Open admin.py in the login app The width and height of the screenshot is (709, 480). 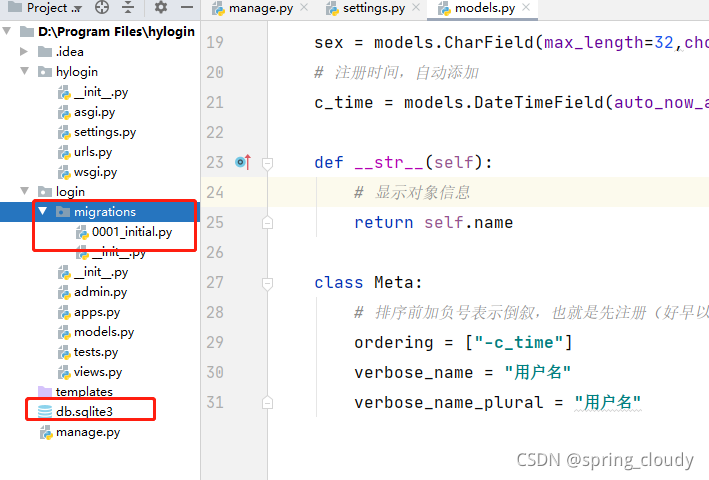pos(100,292)
